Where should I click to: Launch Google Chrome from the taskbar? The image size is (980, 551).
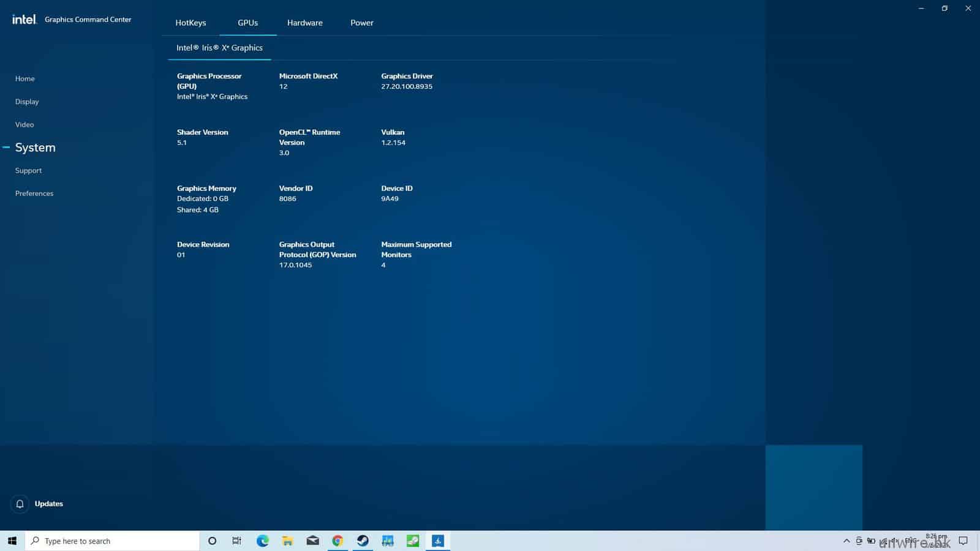click(337, 541)
